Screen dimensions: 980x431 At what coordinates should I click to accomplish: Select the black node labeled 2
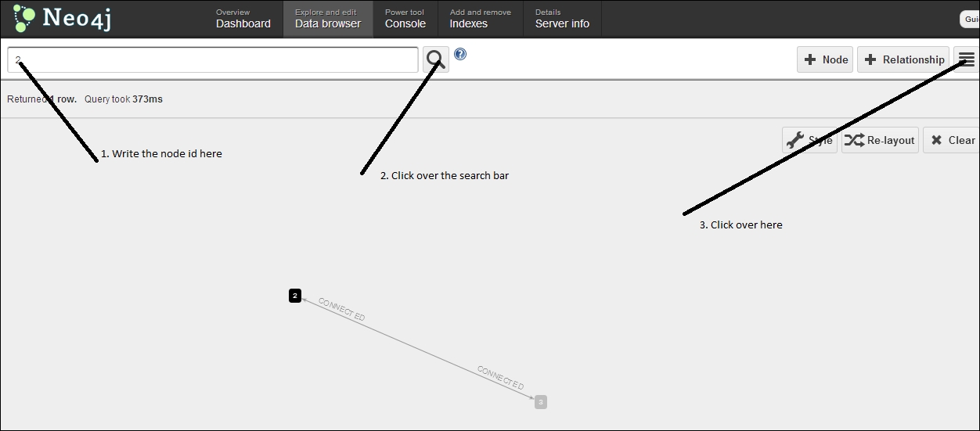[295, 296]
